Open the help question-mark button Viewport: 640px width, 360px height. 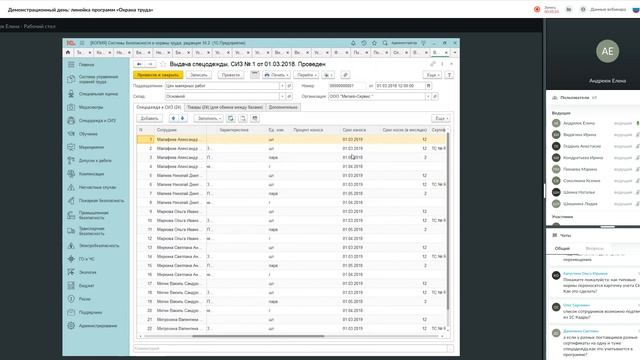[x=449, y=75]
